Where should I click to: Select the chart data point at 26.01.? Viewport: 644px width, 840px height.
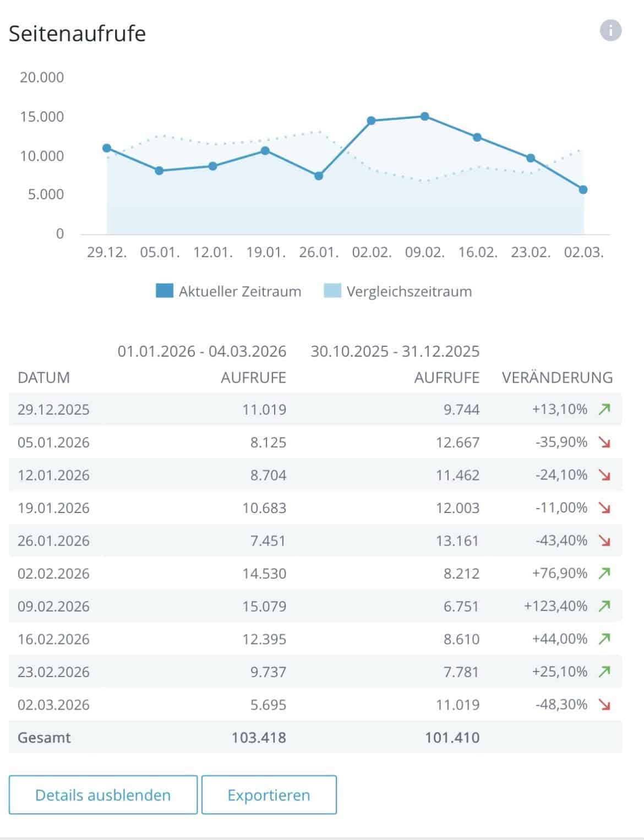319,176
